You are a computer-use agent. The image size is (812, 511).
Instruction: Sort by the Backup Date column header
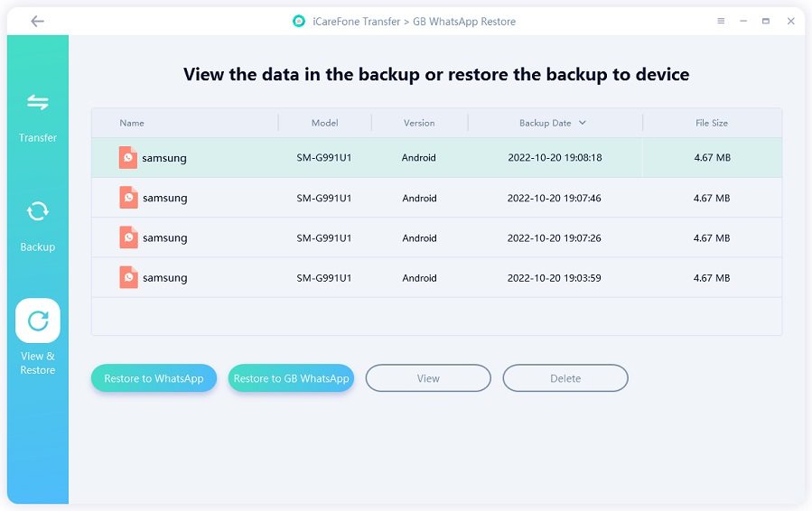point(546,123)
